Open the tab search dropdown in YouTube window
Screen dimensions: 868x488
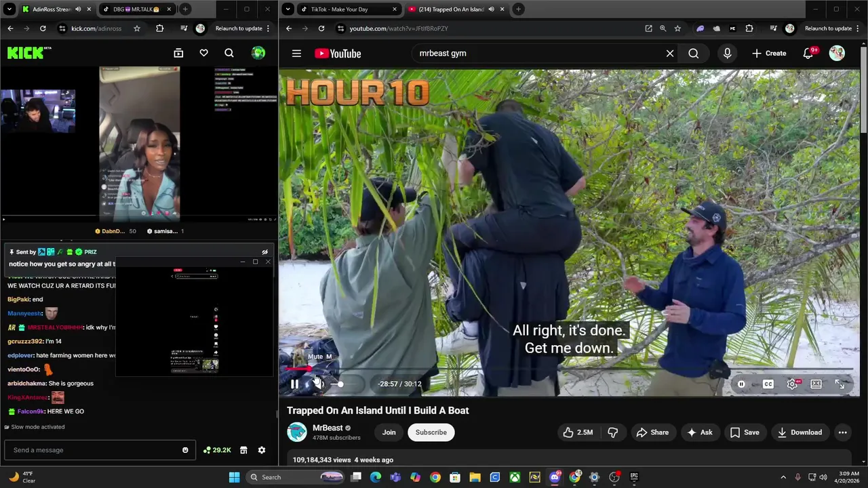pyautogui.click(x=288, y=9)
